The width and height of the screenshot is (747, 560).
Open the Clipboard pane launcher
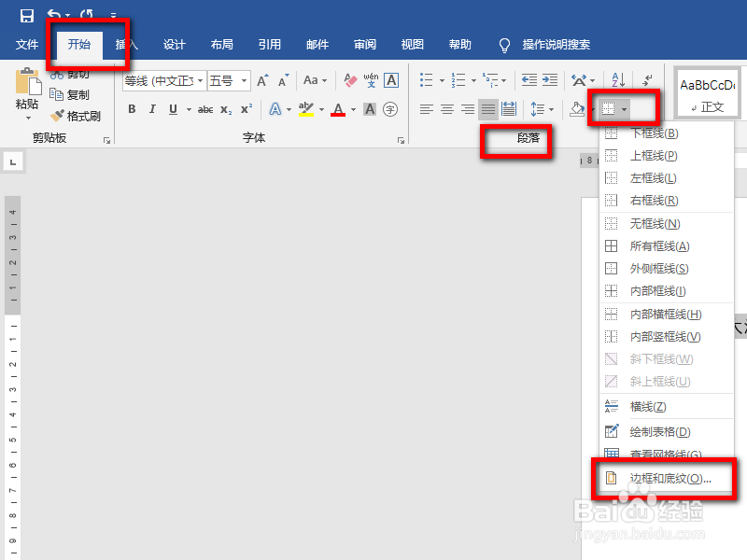[x=106, y=141]
